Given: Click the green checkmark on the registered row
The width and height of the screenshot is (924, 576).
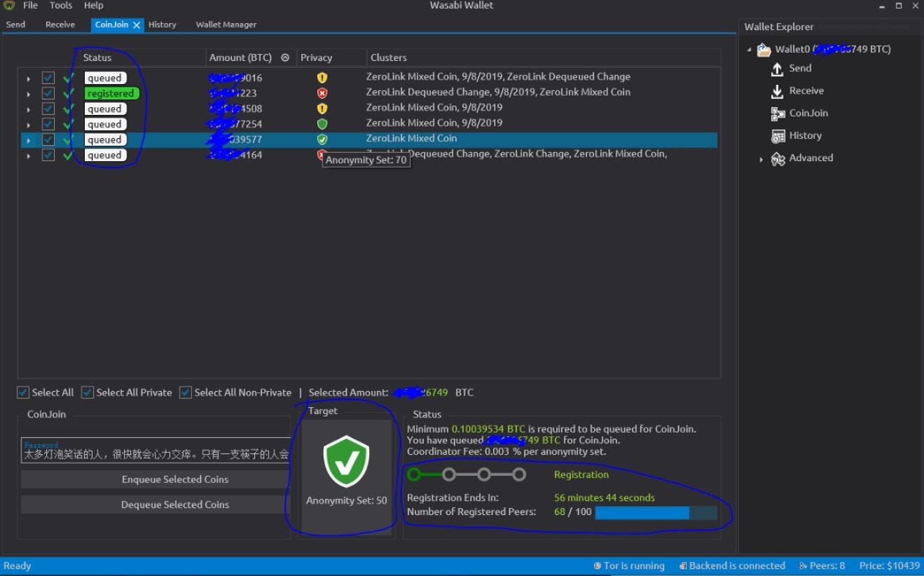Looking at the screenshot, I should coord(68,94).
